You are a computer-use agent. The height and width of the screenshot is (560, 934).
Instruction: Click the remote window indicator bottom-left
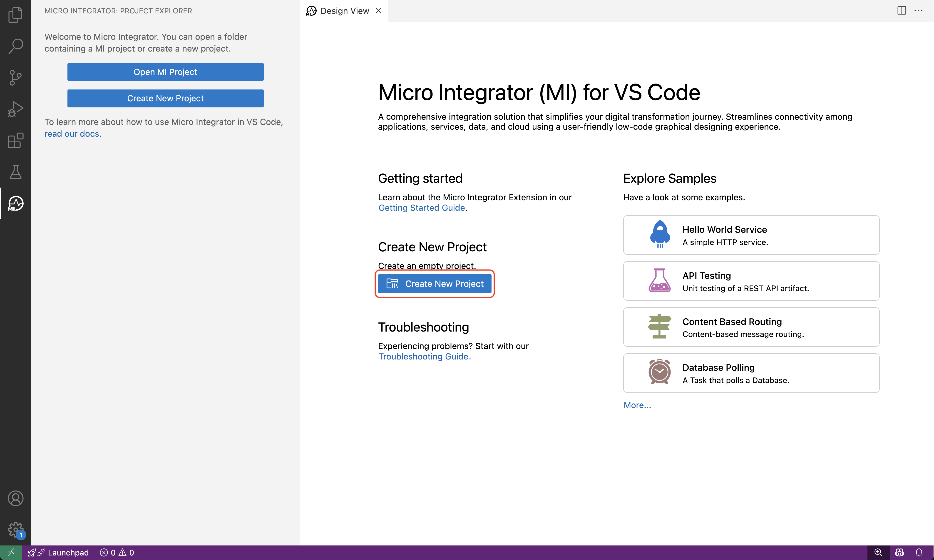pyautogui.click(x=11, y=553)
